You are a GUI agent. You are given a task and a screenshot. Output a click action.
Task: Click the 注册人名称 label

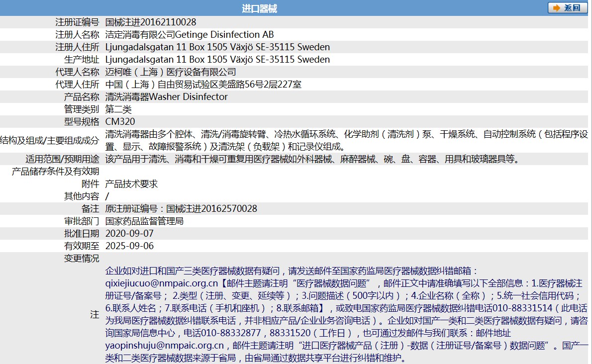point(78,35)
